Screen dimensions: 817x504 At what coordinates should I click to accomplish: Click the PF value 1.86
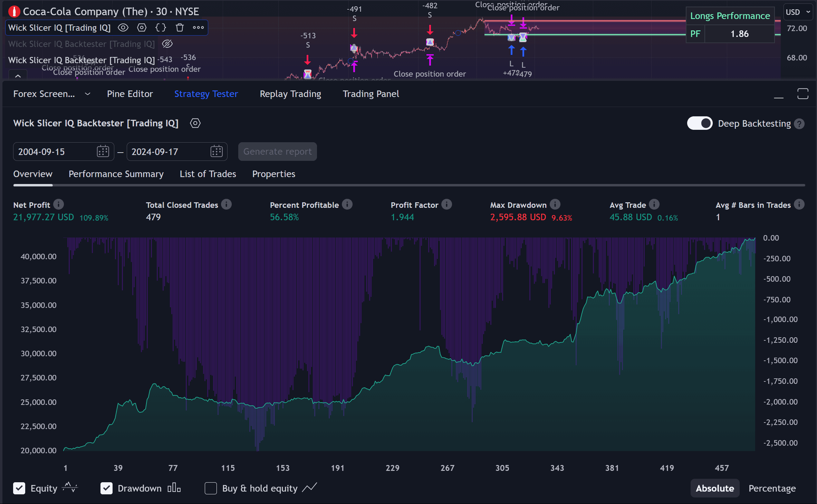(739, 34)
